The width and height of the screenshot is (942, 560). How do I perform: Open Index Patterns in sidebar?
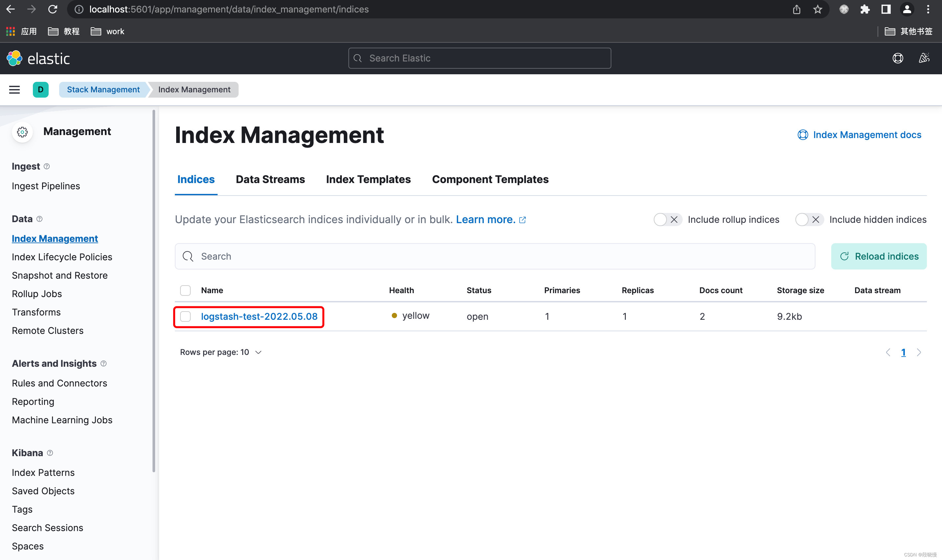(x=43, y=473)
